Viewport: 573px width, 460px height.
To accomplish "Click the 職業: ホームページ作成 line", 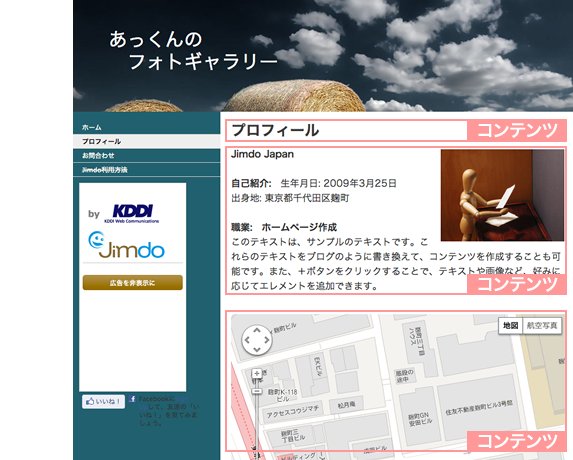I will 284,227.
